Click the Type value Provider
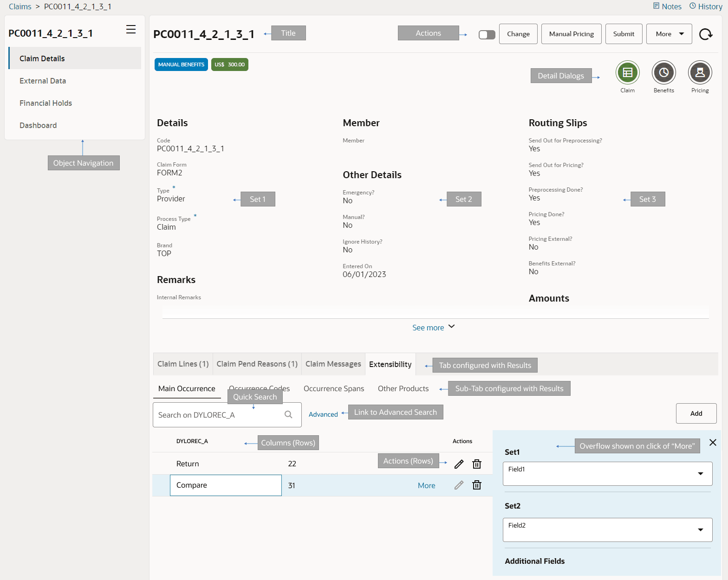Viewport: 728px width, 580px height. 171,199
